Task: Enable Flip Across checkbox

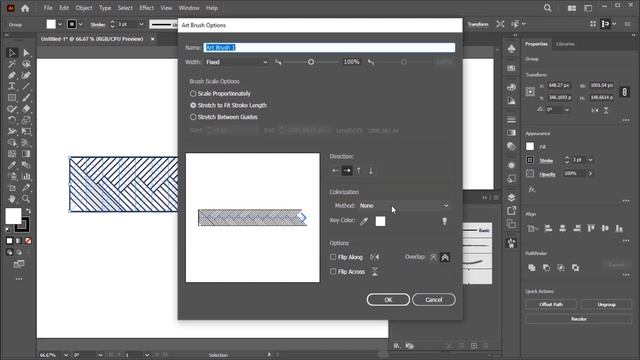Action: pos(333,271)
